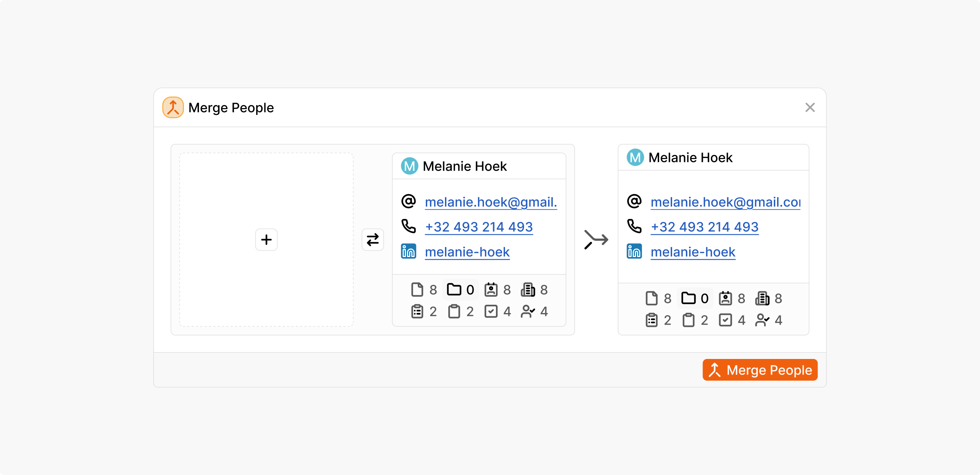This screenshot has width=980, height=475.
Task: Select the person-check icon showing 4 on result card
Action: (x=763, y=320)
